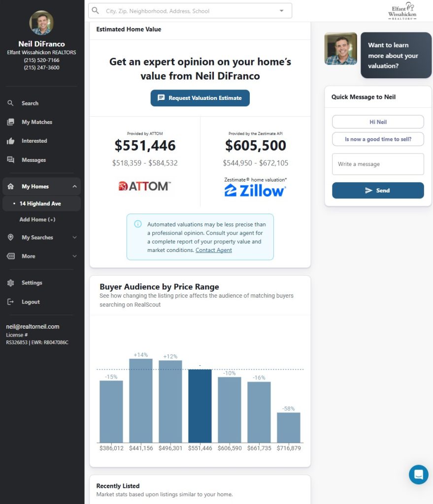Viewport: 433px width, 504px height.
Task: Open the search bar dropdown arrow
Action: (282, 10)
